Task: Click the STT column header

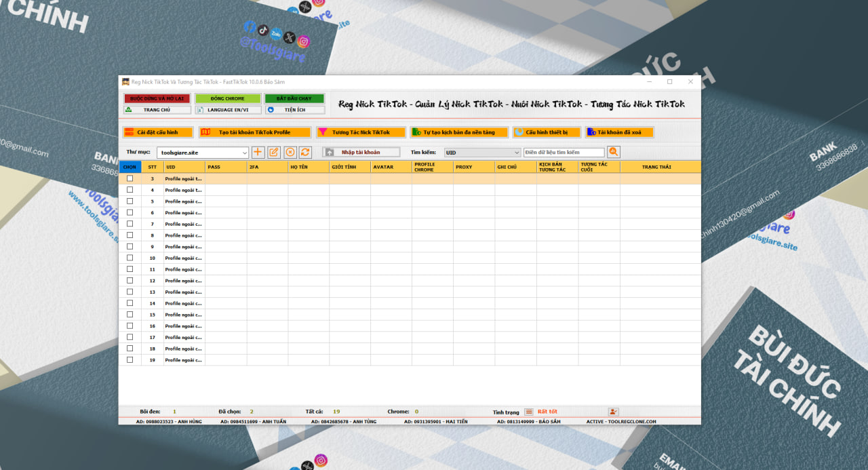Action: click(x=153, y=167)
